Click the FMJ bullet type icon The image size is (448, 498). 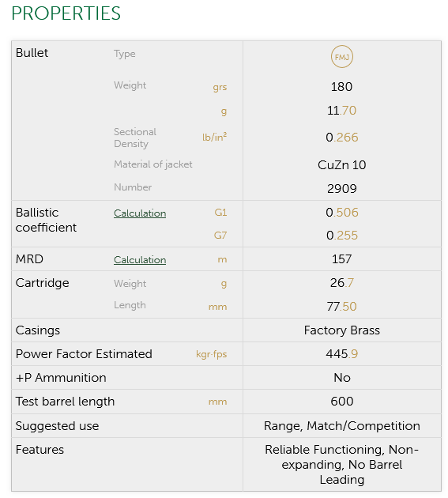tap(341, 57)
